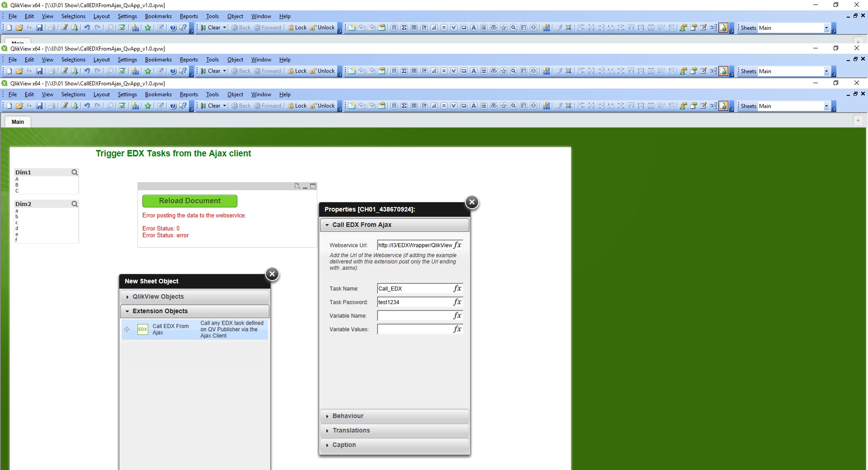Screen dimensions: 868x470
Task: Open Edit Script icon in front window toolbar
Action: point(65,106)
